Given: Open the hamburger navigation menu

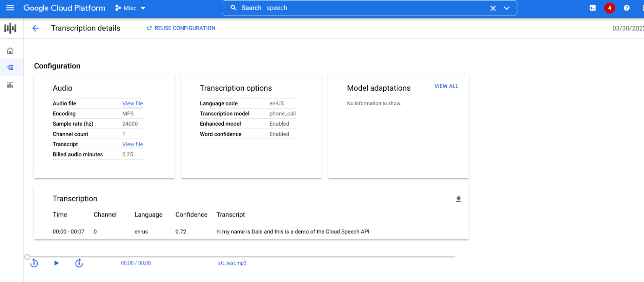Looking at the screenshot, I should click(x=10, y=8).
